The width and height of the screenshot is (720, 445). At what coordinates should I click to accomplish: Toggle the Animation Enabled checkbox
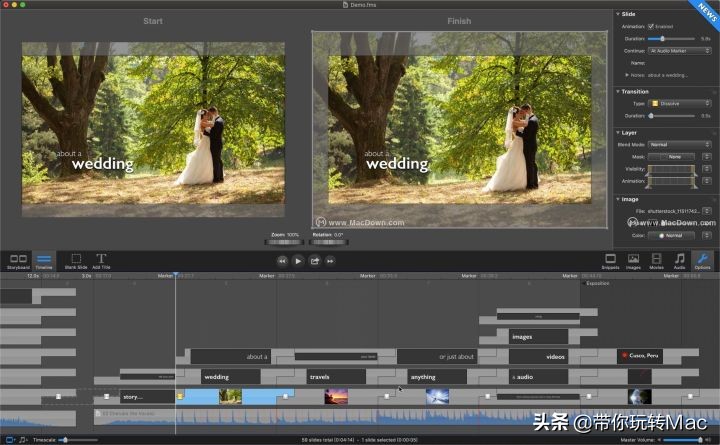click(651, 27)
